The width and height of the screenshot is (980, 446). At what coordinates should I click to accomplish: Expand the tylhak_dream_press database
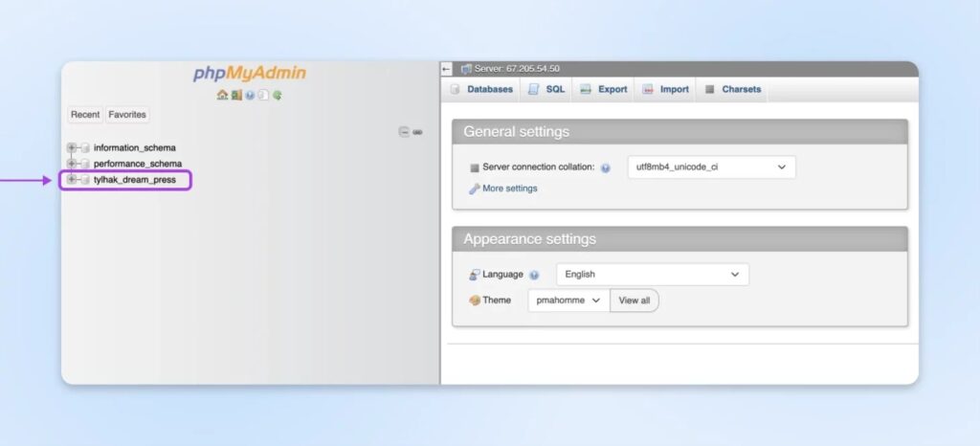tap(71, 180)
